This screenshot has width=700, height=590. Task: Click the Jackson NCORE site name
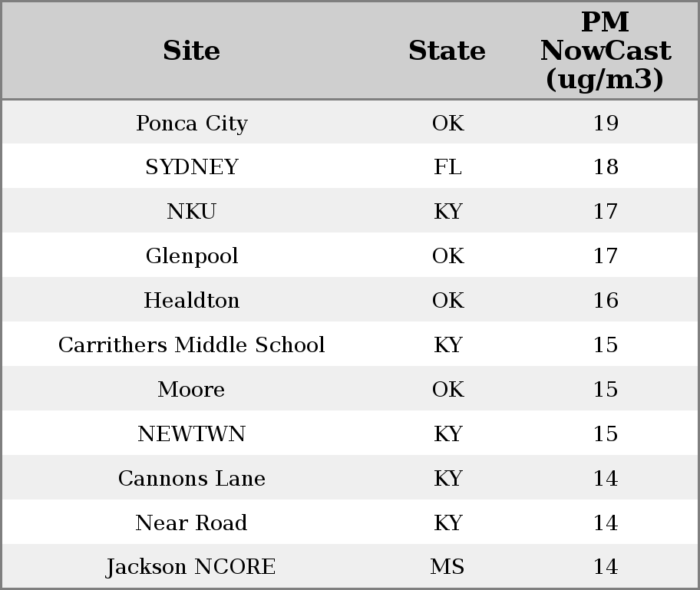coord(191,568)
